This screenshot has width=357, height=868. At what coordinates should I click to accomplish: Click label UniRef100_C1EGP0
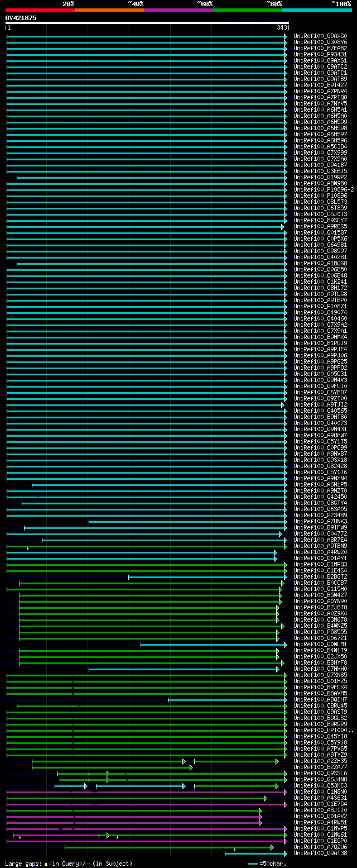320,841
